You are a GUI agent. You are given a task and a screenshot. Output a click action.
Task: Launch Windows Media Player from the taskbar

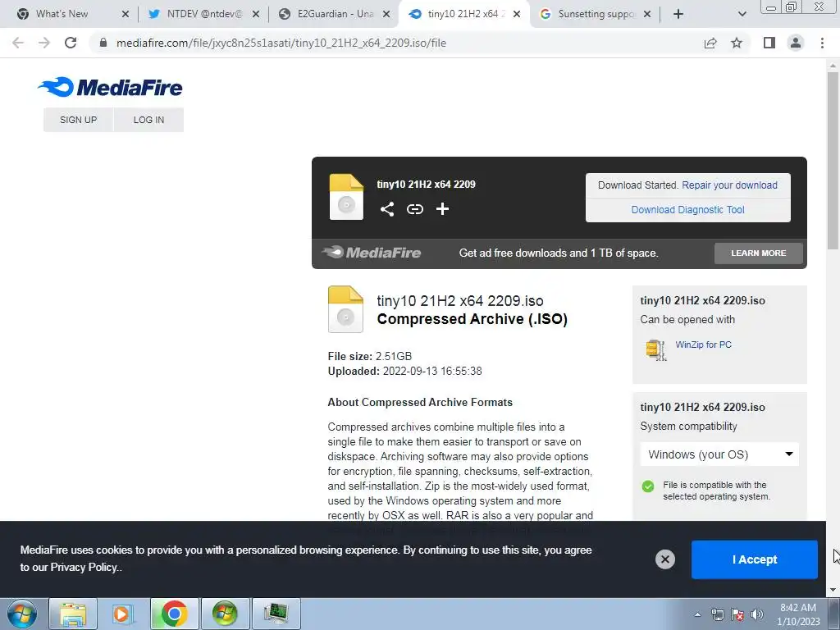coord(121,614)
